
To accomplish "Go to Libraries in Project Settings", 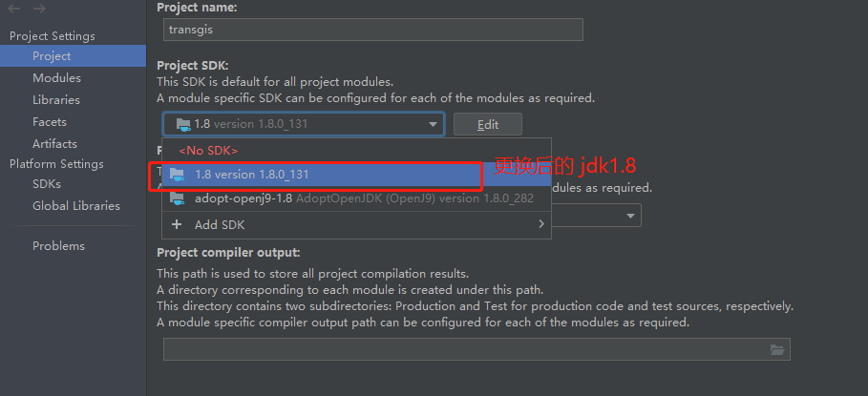I will (x=56, y=100).
